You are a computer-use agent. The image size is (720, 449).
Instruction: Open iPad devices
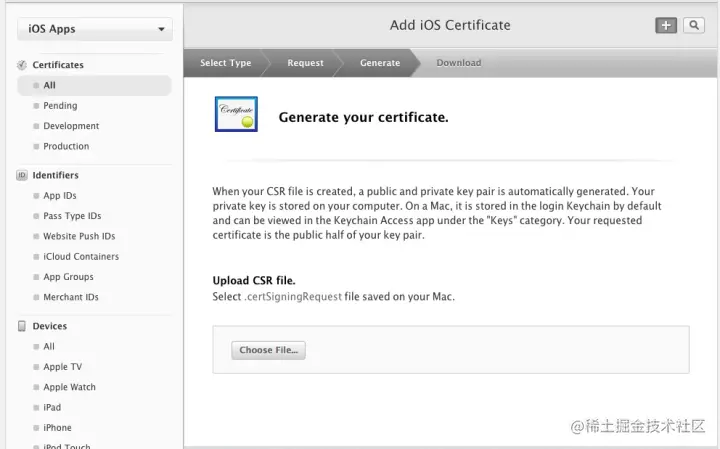click(52, 407)
